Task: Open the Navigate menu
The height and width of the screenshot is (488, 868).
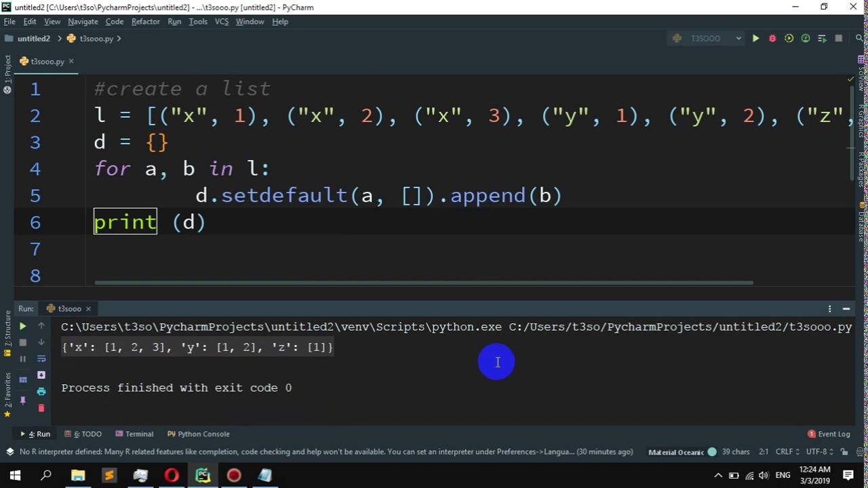Action: (x=83, y=22)
